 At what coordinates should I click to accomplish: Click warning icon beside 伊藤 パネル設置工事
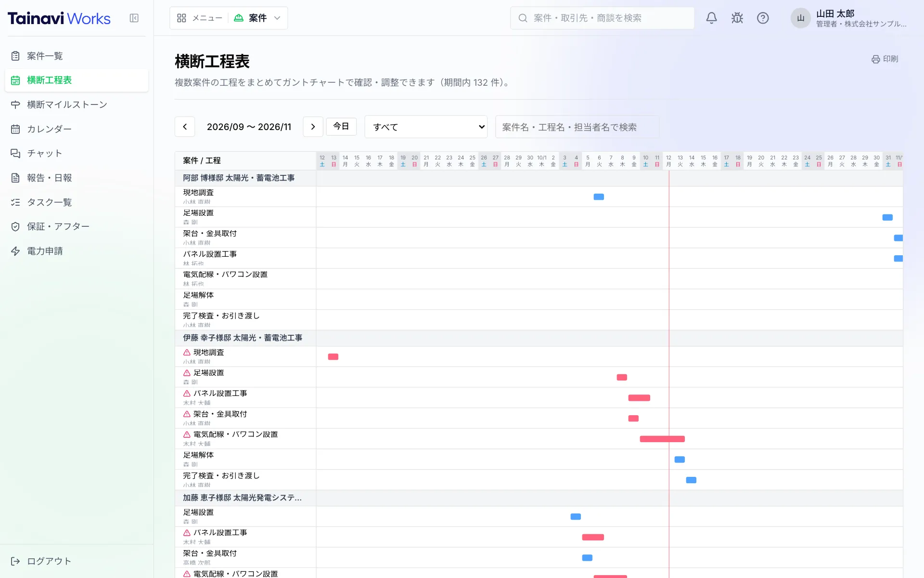[x=187, y=394]
